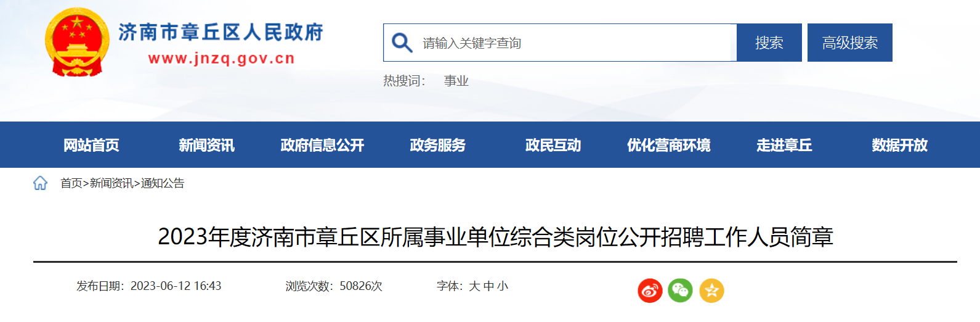Set font size to medium (中)
The width and height of the screenshot is (980, 322).
pyautogui.click(x=488, y=286)
